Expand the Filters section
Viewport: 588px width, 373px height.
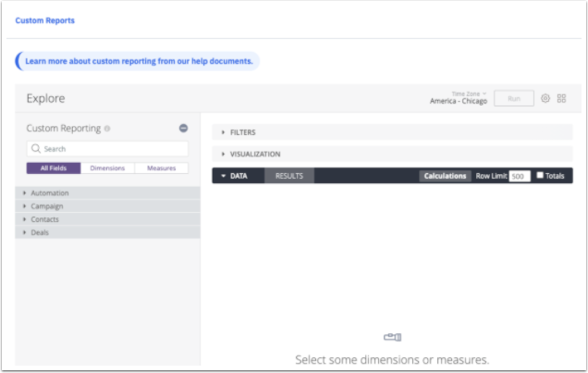click(242, 132)
